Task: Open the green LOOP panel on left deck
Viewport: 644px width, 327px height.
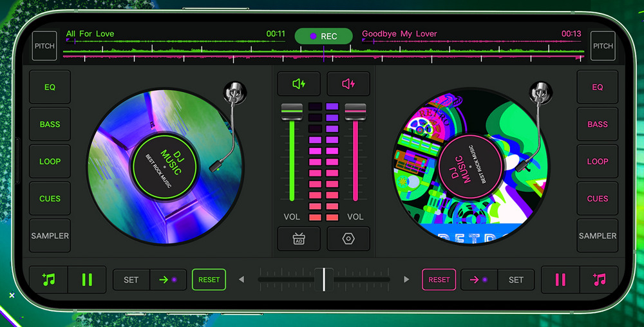Action: (50, 161)
